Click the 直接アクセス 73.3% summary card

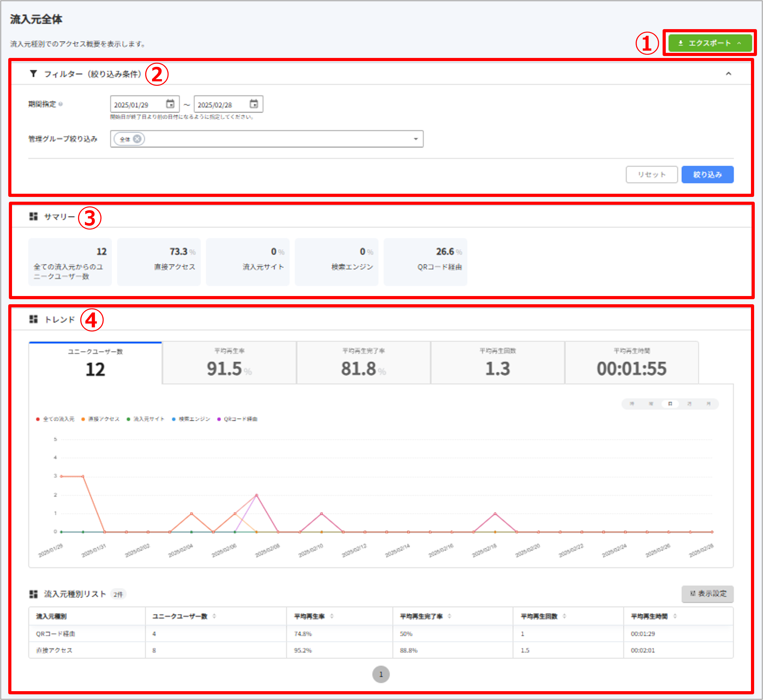159,262
